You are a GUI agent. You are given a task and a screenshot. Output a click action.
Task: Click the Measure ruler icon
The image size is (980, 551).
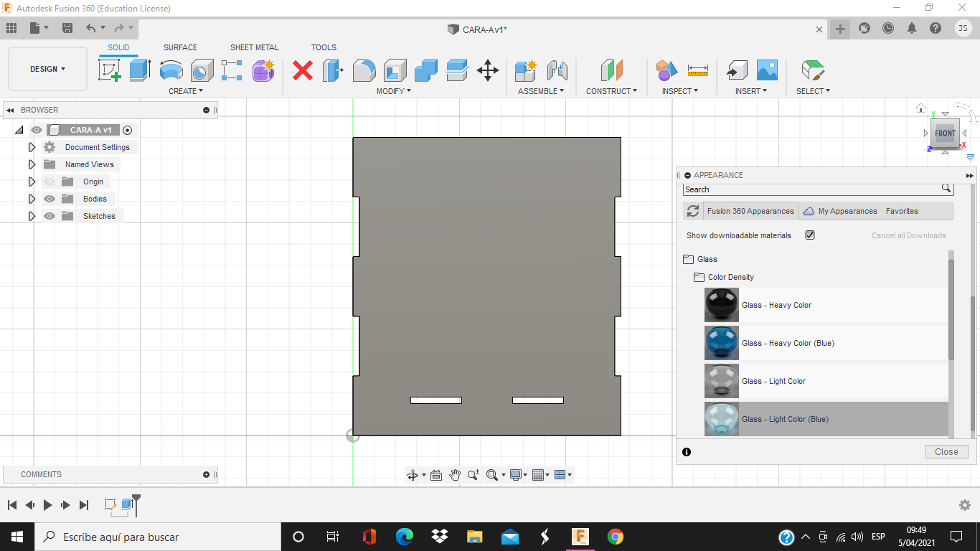point(697,70)
